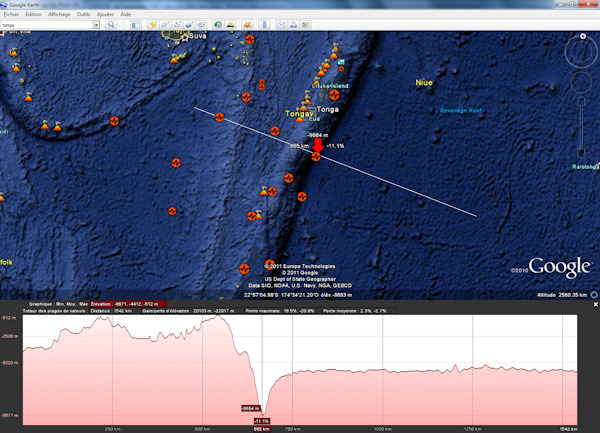Image resolution: width=600 pixels, height=433 pixels.
Task: Click the earthquake marker on the curved trench
Action: tap(114, 121)
